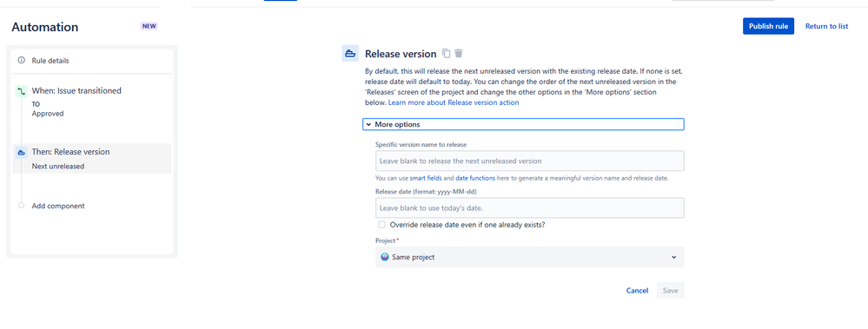The height and width of the screenshot is (329, 868).
Task: Click the Project dropdown chevron arrow
Action: (673, 257)
